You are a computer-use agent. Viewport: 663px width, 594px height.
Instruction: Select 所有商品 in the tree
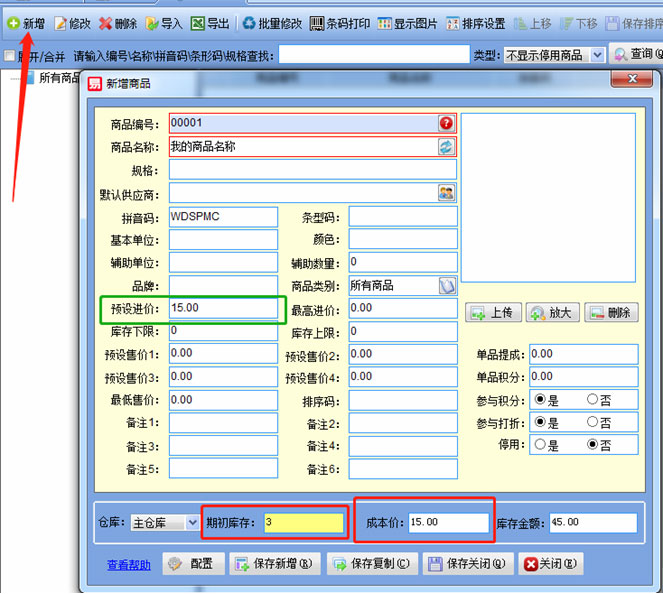tap(59, 78)
